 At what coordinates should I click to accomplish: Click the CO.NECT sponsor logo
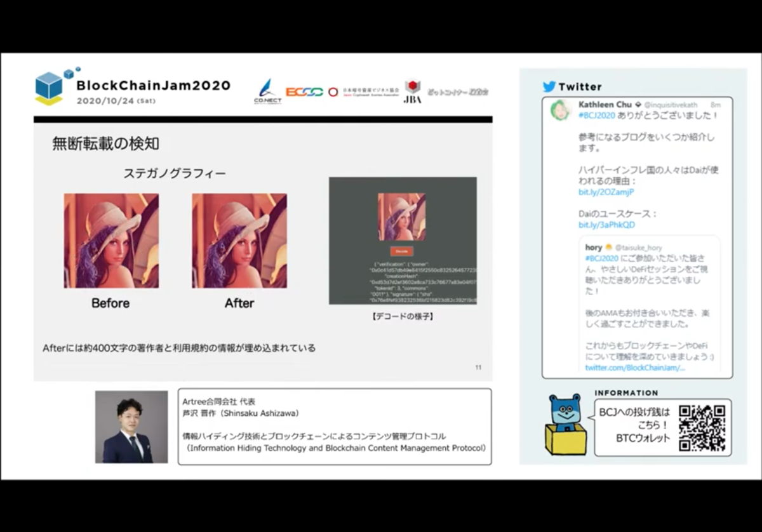pos(267,91)
